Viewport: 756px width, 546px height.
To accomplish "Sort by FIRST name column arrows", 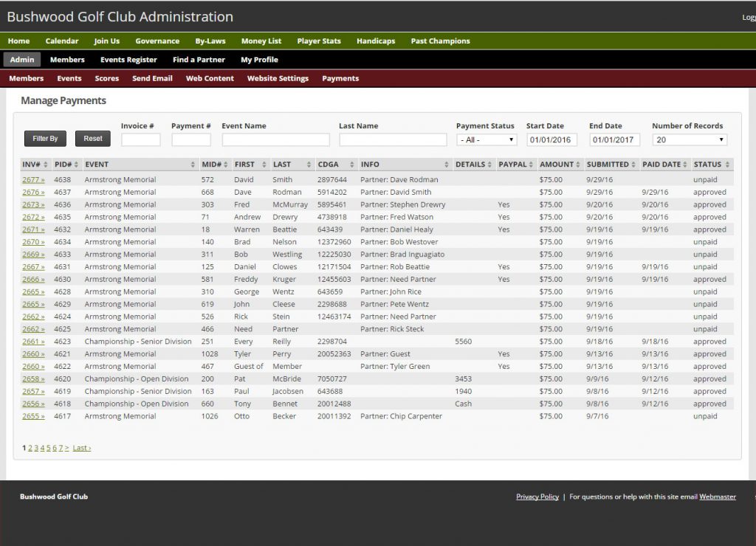I will (264, 165).
